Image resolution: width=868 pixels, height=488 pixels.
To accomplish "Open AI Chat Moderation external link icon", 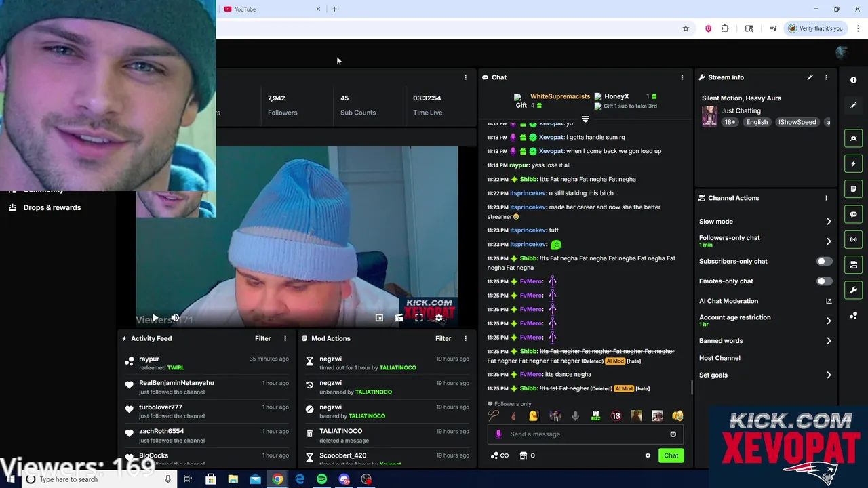I will (829, 301).
